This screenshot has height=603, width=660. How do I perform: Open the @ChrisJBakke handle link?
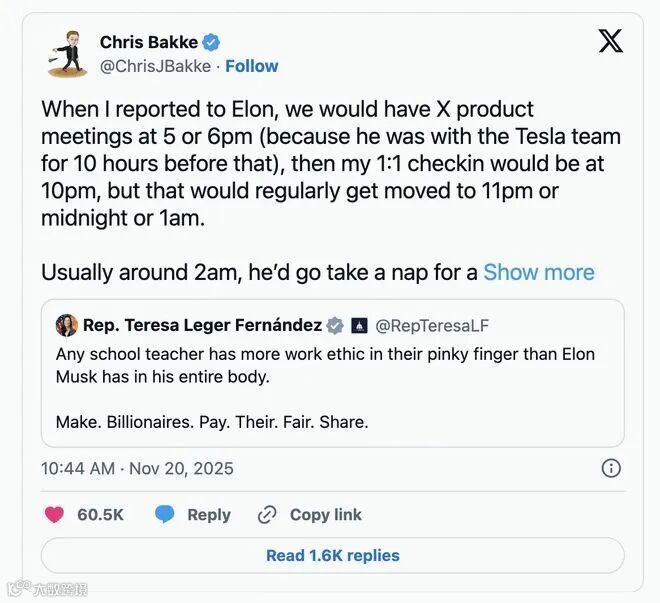pyautogui.click(x=155, y=66)
